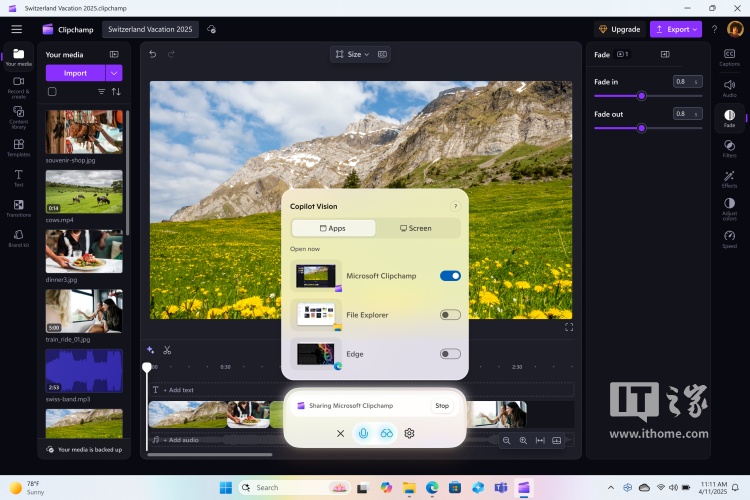Click the scissors split tool
The width and height of the screenshot is (750, 500).
click(167, 350)
